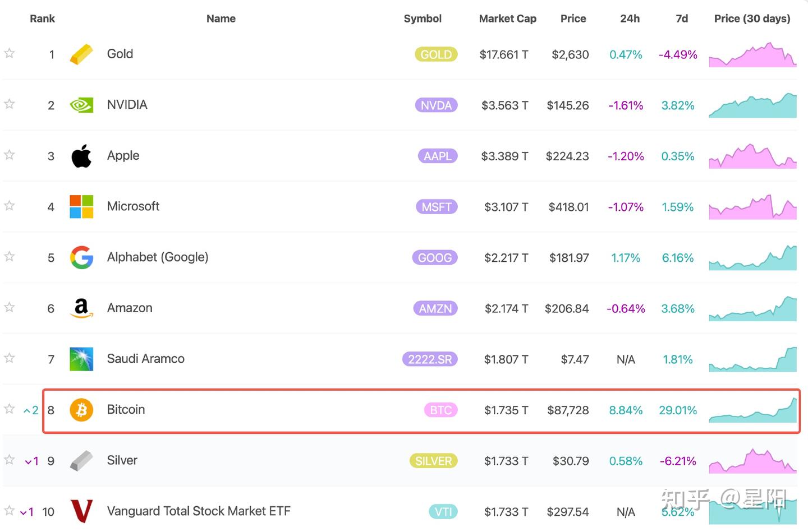The width and height of the screenshot is (808, 532).
Task: Open the NVIDIA logo icon
Action: 81,105
